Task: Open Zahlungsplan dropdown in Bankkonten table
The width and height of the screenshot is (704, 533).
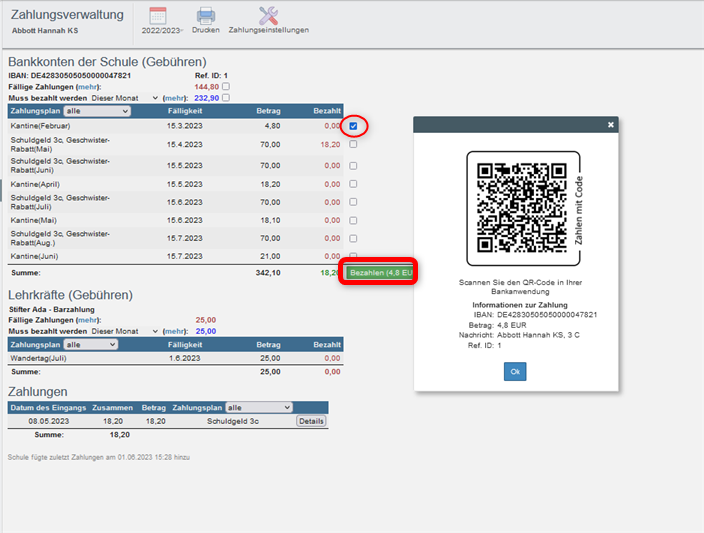Action: 97,111
